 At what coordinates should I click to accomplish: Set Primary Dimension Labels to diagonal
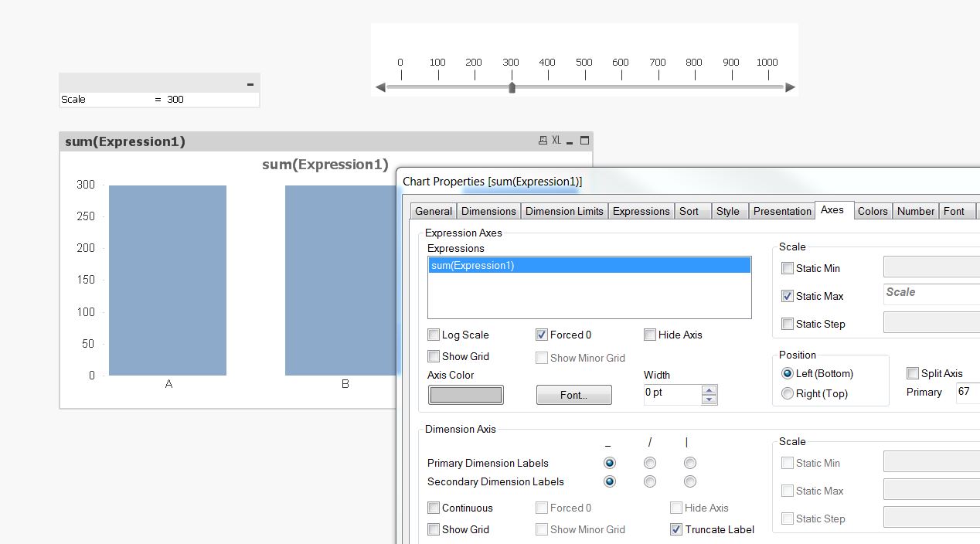(x=650, y=463)
